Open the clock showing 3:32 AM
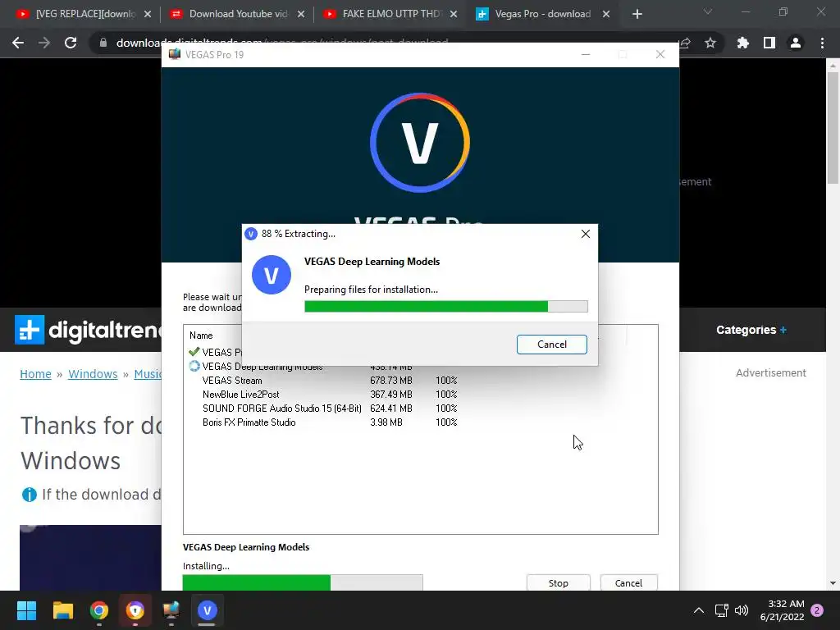The height and width of the screenshot is (630, 840). tap(782, 610)
